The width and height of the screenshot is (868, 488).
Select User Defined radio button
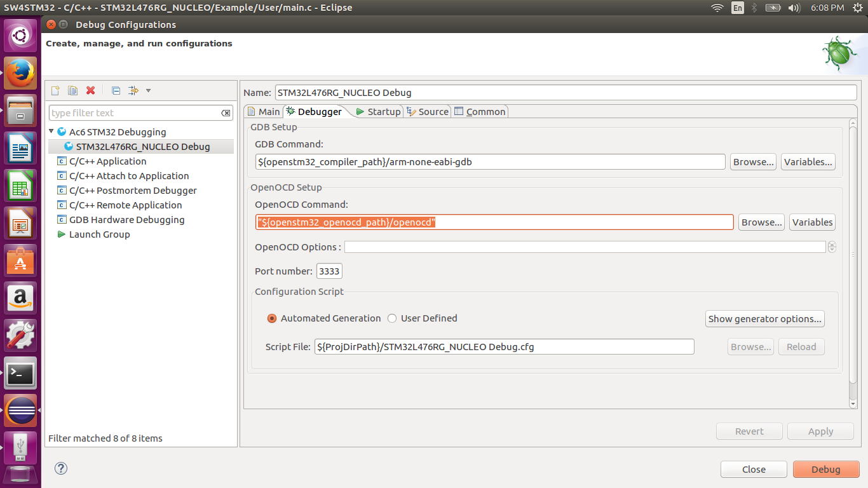[x=392, y=318]
